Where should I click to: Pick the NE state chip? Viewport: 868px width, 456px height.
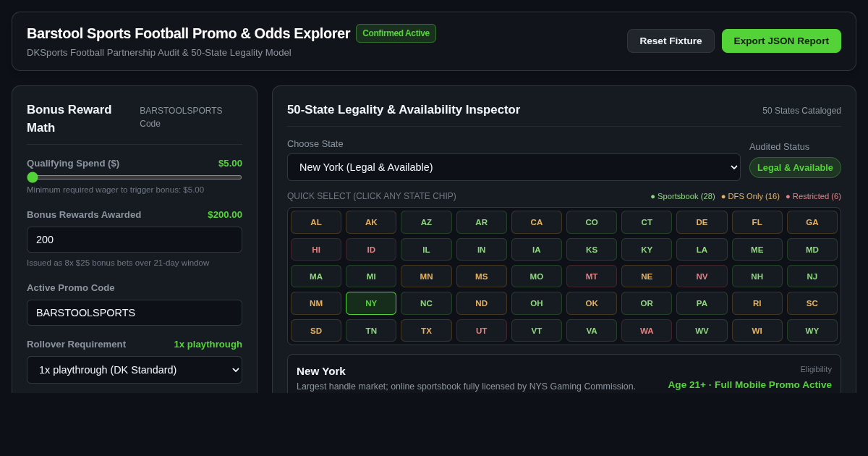click(647, 276)
